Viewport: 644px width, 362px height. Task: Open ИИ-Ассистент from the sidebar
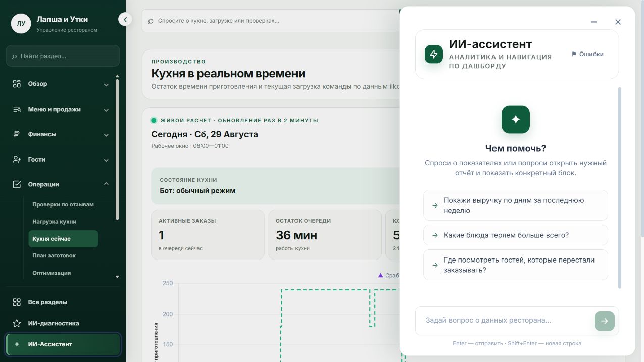(63, 344)
